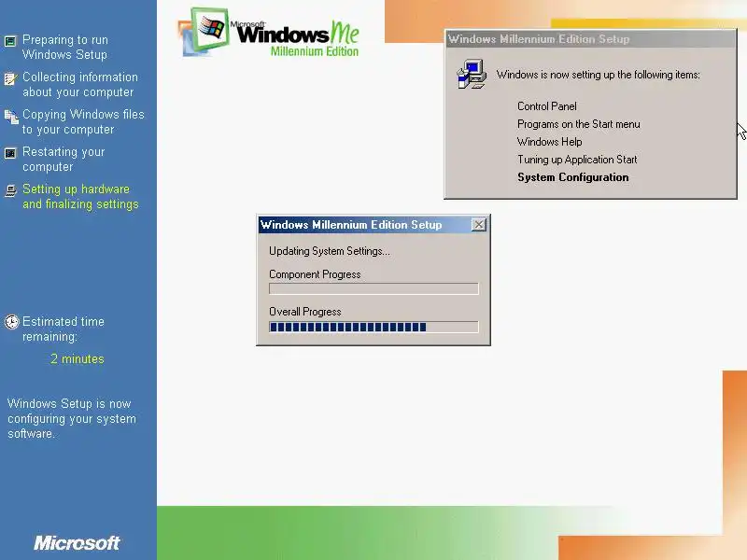
Task: Click Programs on the Start menu item
Action: coord(578,124)
